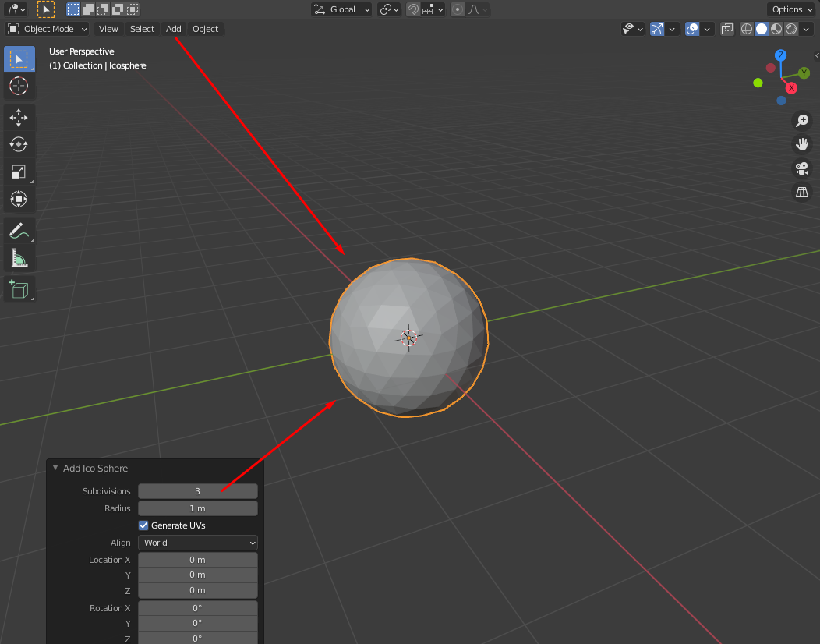Activate the 3D Cursor tool
Viewport: 820px width, 644px height.
19,86
